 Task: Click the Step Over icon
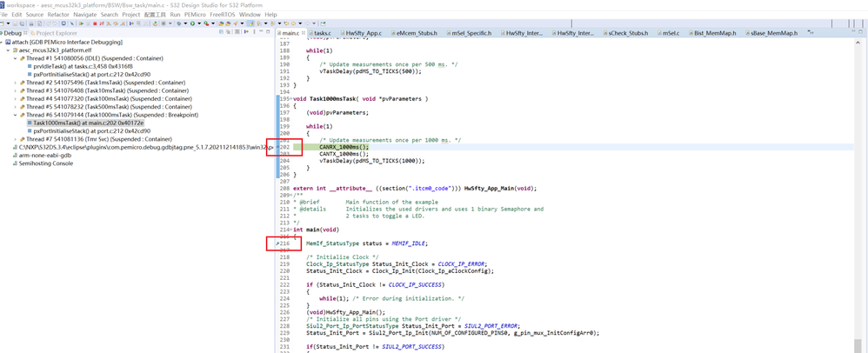pos(116,23)
